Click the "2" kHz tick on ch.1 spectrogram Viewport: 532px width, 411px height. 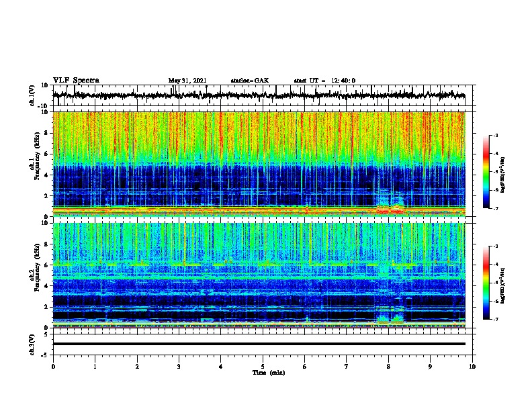click(46, 196)
